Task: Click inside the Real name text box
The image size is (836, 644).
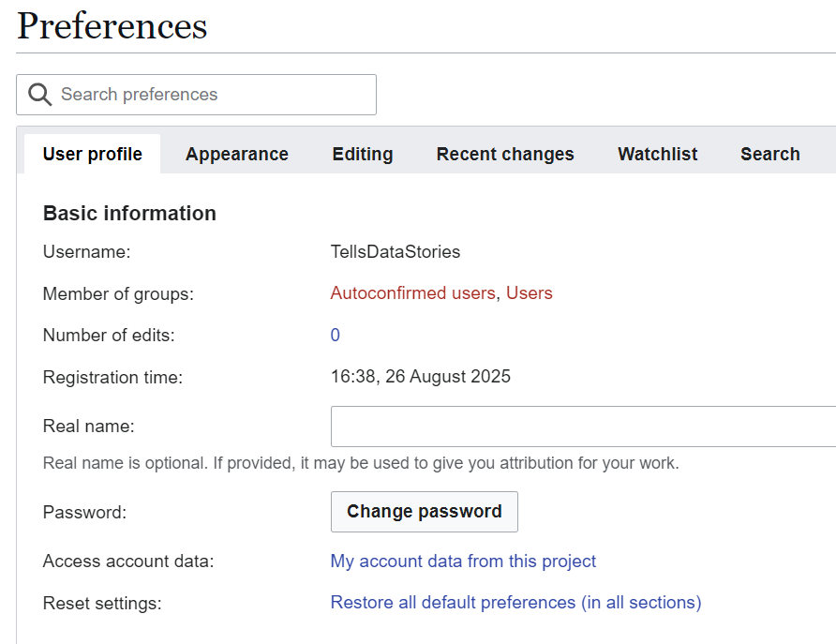Action: pos(581,427)
